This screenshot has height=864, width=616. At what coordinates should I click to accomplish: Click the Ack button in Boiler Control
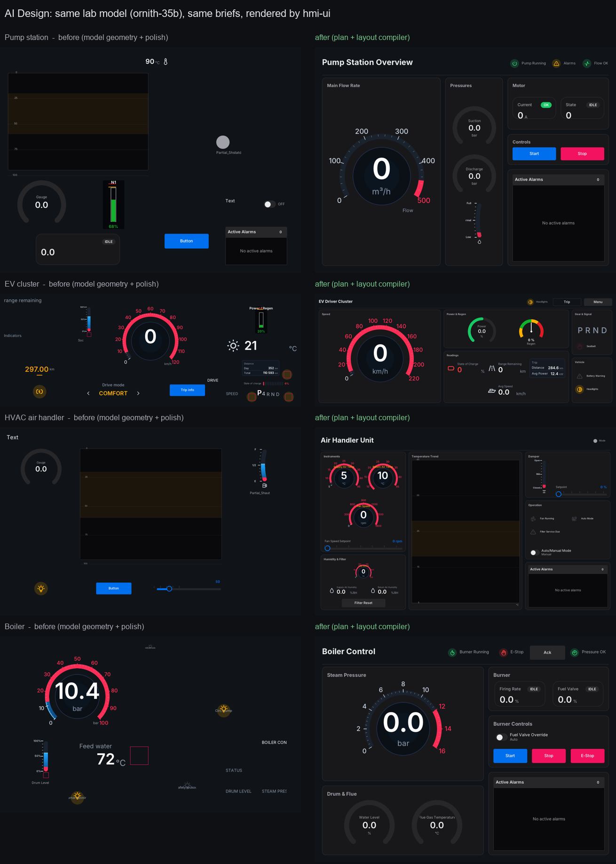[547, 653]
